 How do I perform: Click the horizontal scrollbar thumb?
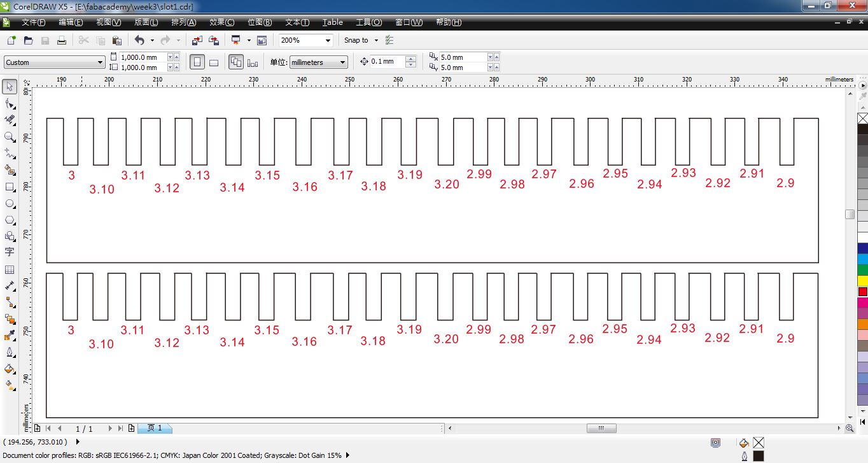[x=601, y=429]
